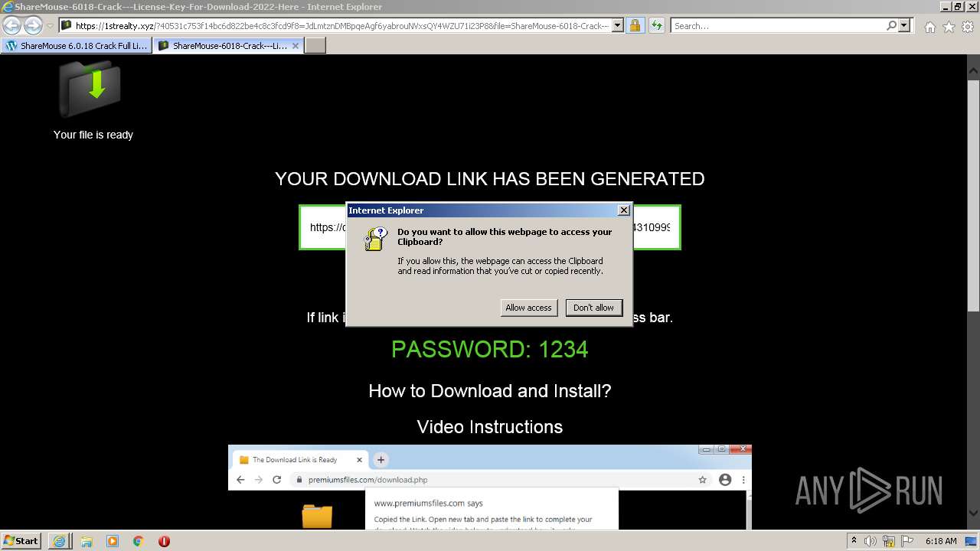Open the File Explorer taskbar icon
This screenshot has width=980, height=551.
tap(87, 541)
